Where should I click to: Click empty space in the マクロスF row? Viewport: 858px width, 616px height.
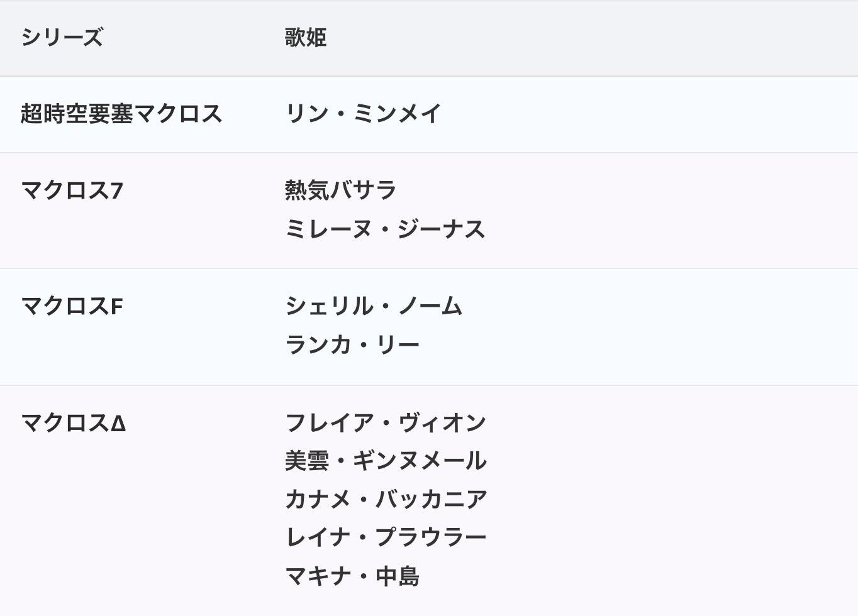[660, 326]
